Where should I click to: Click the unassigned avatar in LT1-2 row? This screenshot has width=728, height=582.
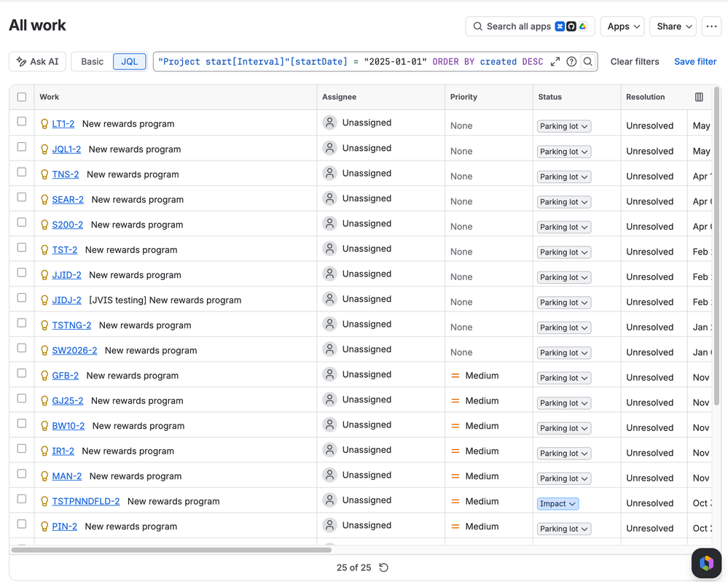tap(329, 123)
